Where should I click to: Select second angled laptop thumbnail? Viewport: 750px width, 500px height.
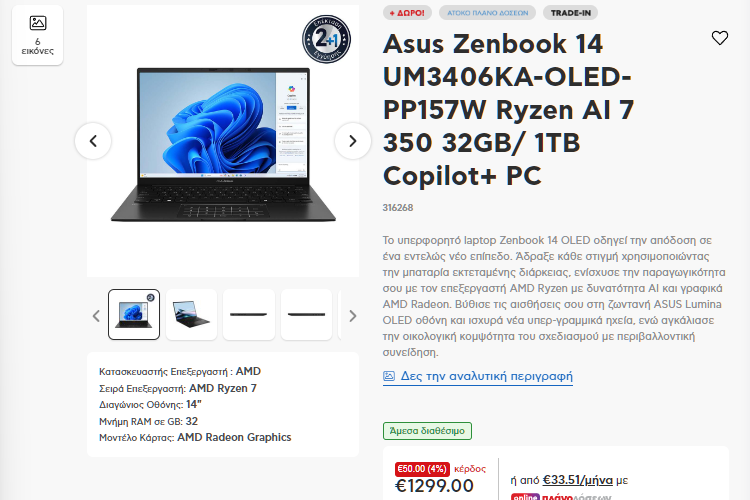(191, 314)
